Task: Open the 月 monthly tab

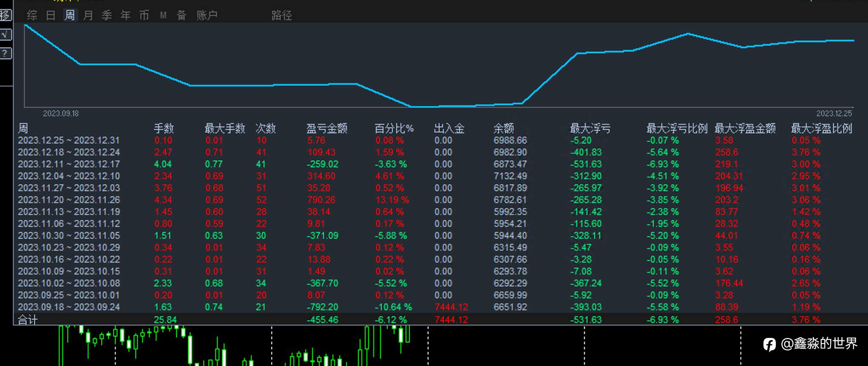Action: (88, 16)
